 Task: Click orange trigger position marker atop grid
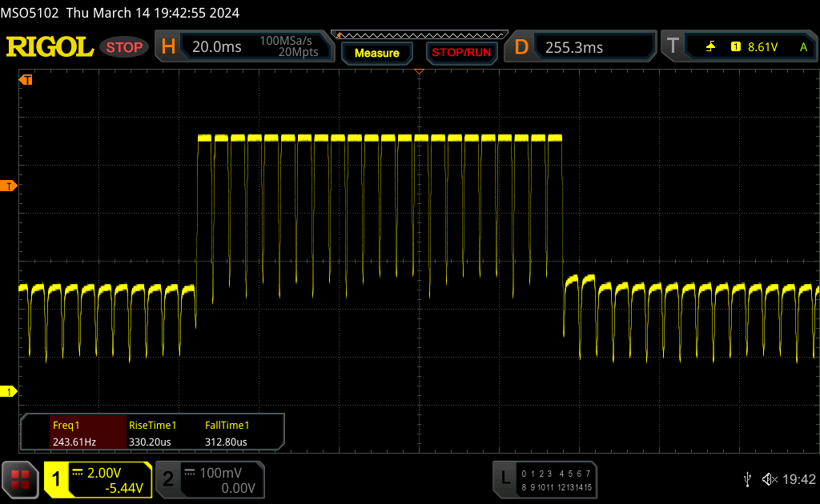click(419, 71)
